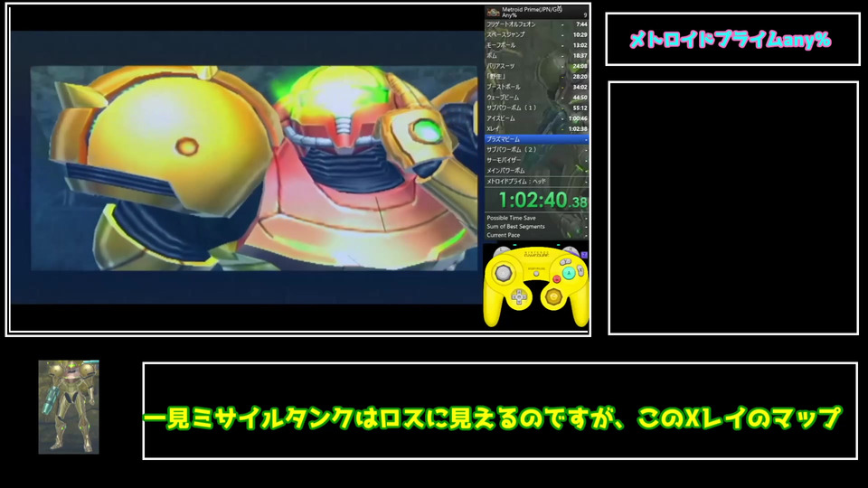Click the L shoulder trigger on controller

coord(502,250)
